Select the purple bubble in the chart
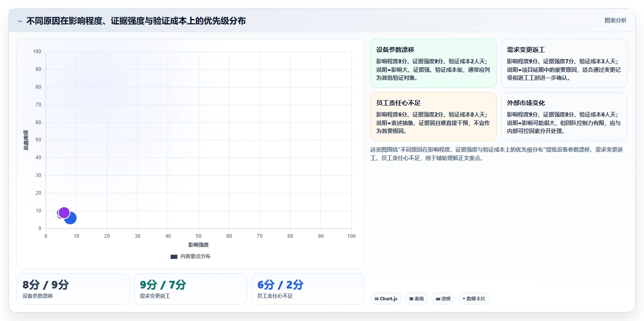Image resolution: width=644 pixels, height=321 pixels. tap(64, 212)
